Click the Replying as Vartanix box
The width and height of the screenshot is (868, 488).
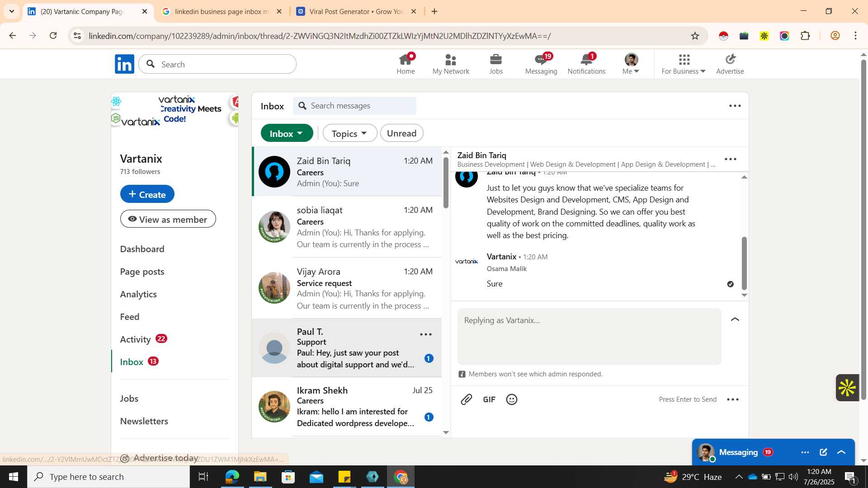pos(589,337)
